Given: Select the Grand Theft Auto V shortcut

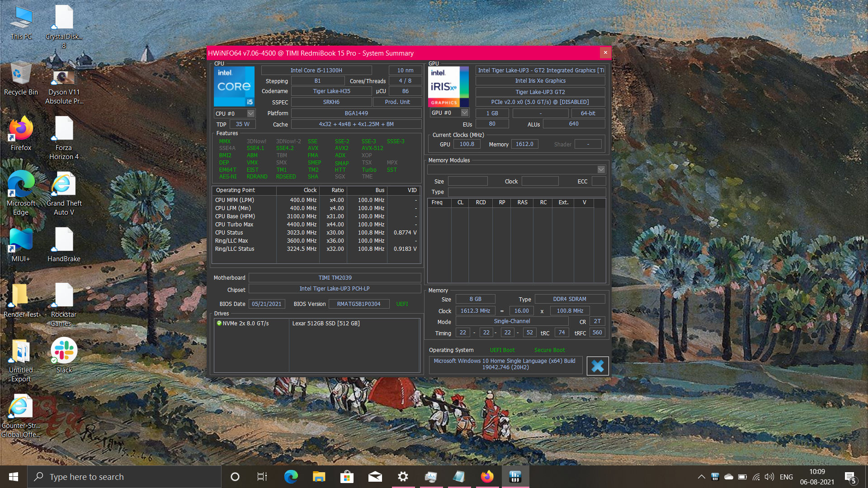Looking at the screenshot, I should point(64,193).
